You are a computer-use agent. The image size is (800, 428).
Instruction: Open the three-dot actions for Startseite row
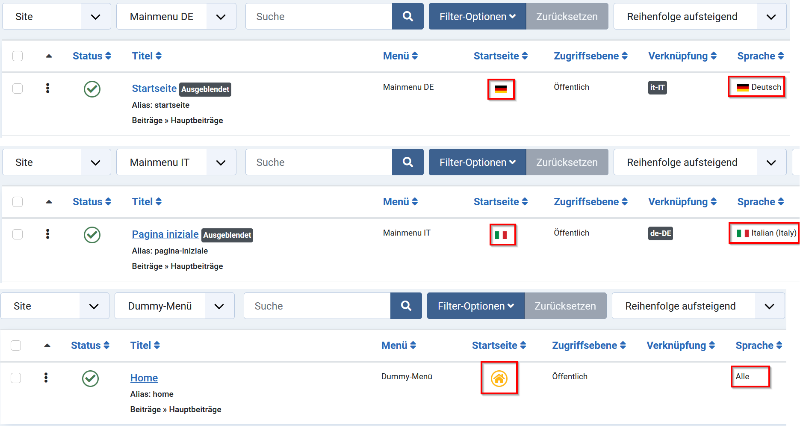[47, 88]
